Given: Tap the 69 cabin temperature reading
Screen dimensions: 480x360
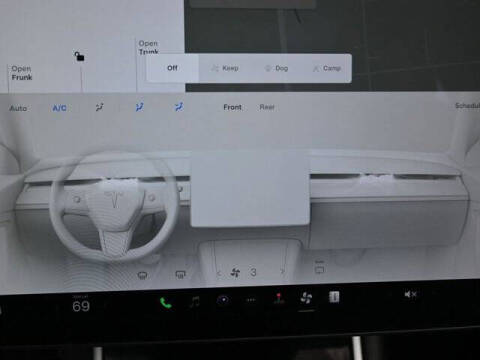Looking at the screenshot, I should tap(81, 306).
